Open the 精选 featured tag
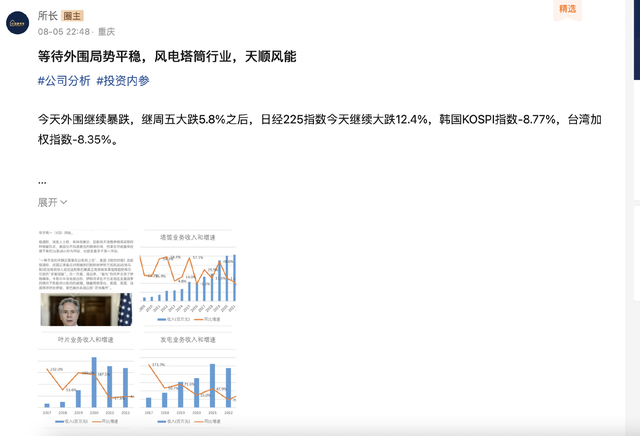Image resolution: width=640 pixels, height=436 pixels. click(567, 9)
